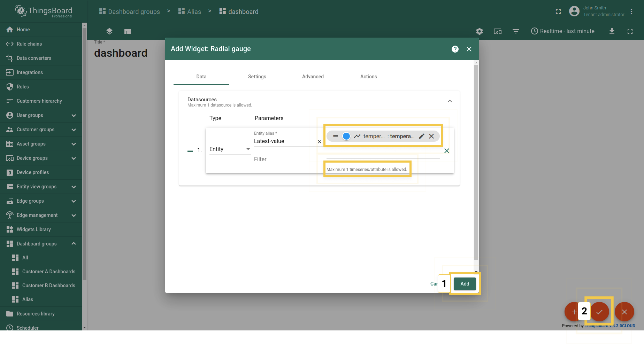Expand User groups in sidebar

74,115
